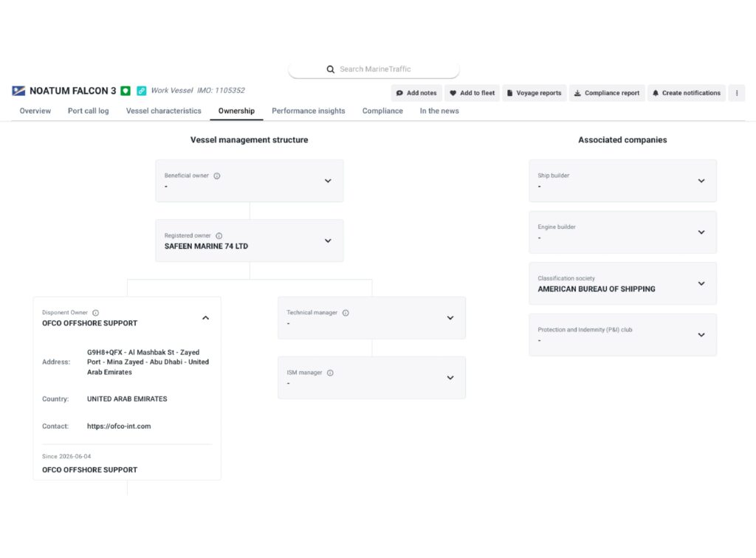Click the vessel flag icon
This screenshot has width=756, height=558.
click(x=18, y=91)
